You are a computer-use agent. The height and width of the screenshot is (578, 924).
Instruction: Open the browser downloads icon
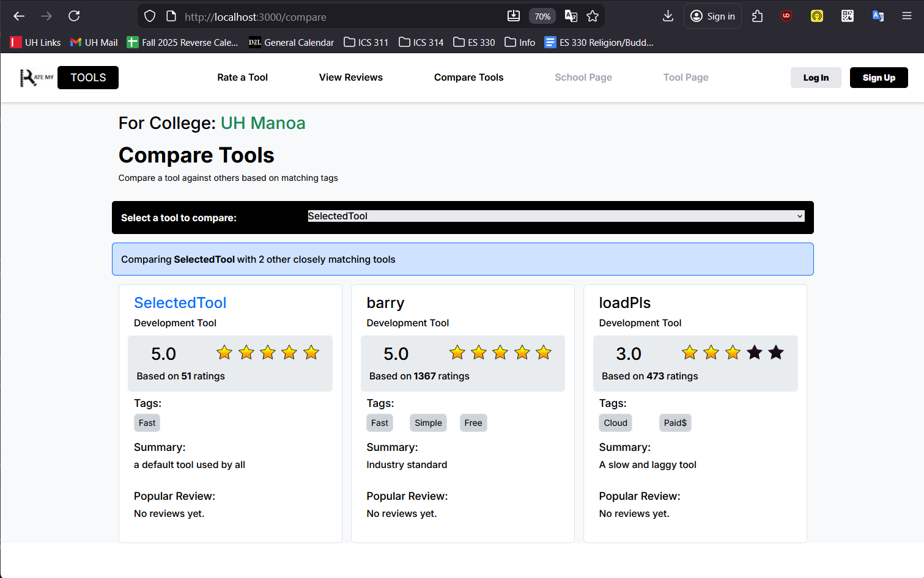[x=668, y=16]
